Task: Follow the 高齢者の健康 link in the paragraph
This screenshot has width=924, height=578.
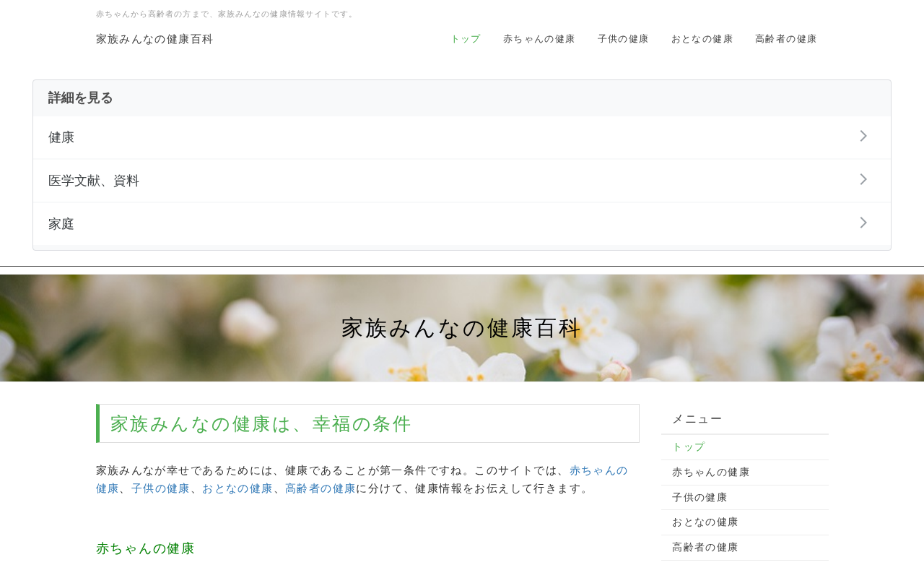Action: [321, 488]
